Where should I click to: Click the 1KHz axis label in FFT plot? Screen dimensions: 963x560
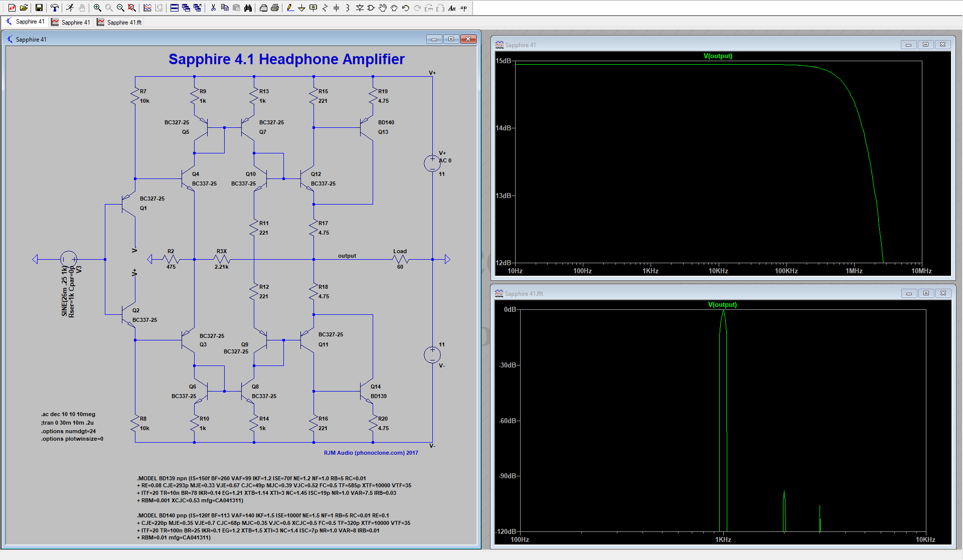[723, 539]
